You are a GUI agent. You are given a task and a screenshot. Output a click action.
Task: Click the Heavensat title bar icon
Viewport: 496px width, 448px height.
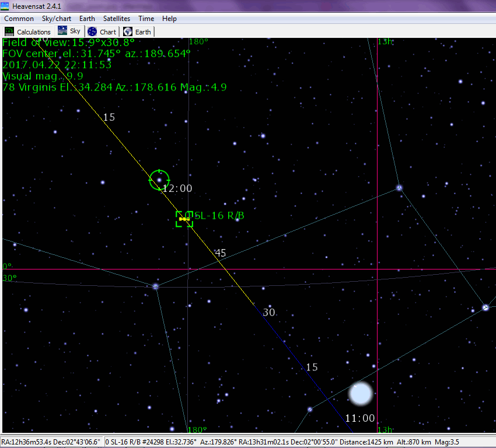tap(6, 5)
